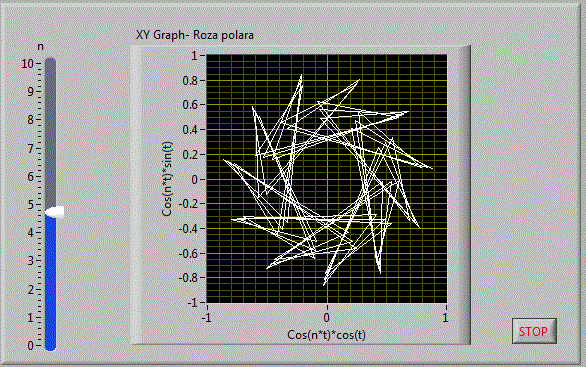Click the Cos(n*t)*cos(t) x-axis label
The image size is (586, 367).
click(x=326, y=335)
